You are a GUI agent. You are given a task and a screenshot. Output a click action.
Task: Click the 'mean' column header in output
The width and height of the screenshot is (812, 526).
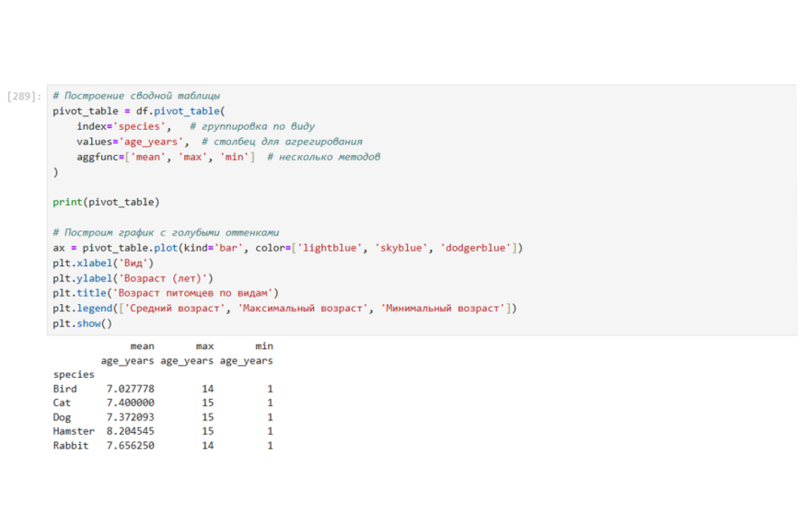(x=143, y=346)
